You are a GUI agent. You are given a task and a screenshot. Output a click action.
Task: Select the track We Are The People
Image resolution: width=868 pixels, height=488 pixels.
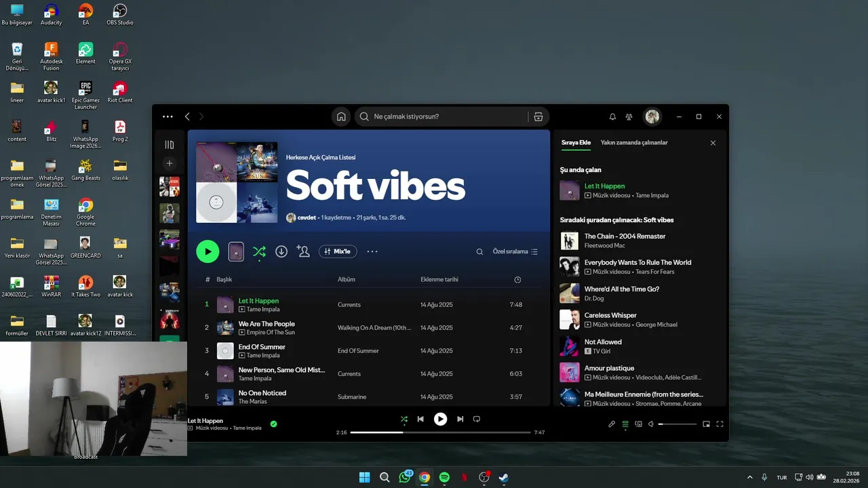point(267,324)
